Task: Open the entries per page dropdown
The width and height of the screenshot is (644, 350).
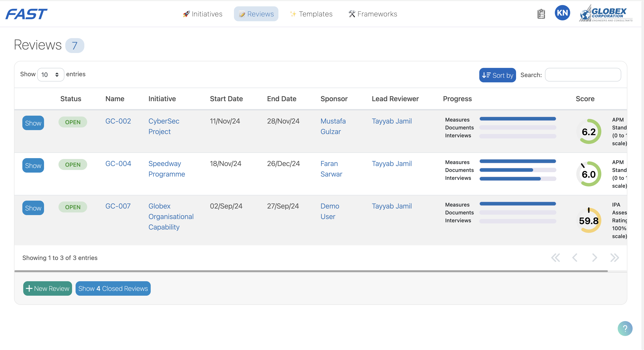Action: 51,74
